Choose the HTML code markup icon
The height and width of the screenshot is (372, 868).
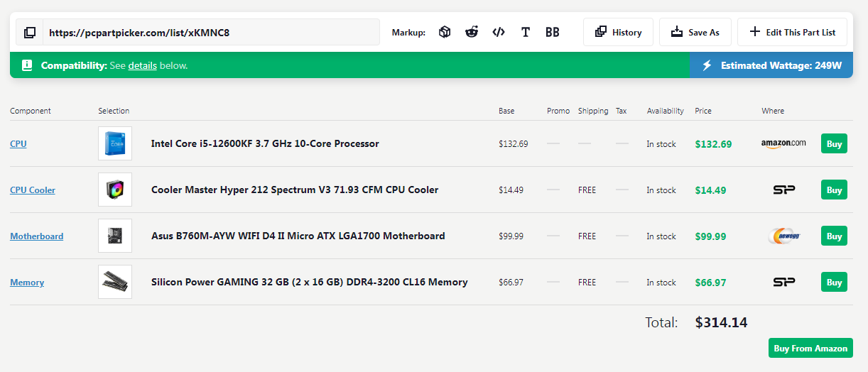tap(499, 32)
